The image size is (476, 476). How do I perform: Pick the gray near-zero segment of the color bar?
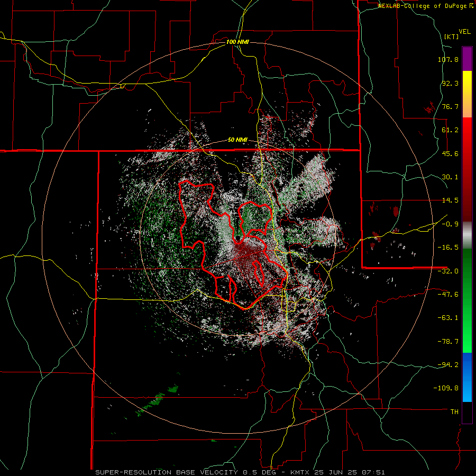pyautogui.click(x=467, y=235)
